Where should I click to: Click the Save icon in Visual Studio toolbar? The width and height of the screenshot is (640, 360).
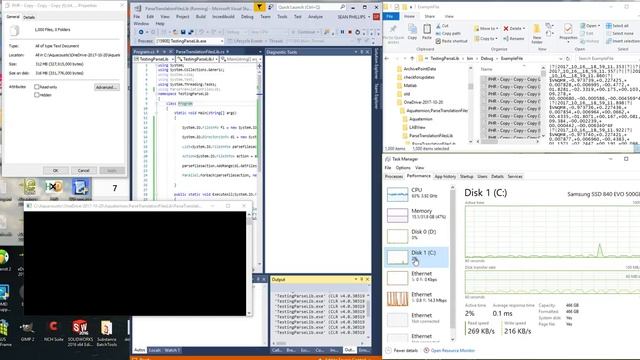point(183,32)
